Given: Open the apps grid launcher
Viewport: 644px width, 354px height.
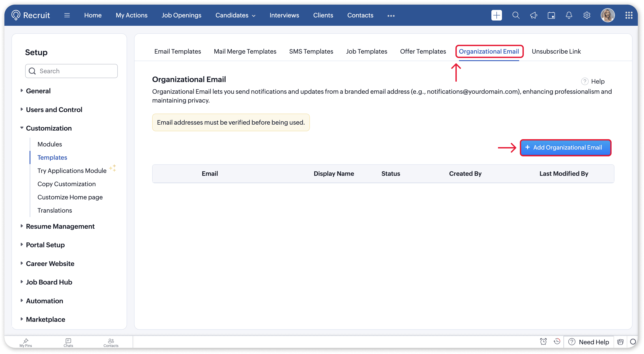Looking at the screenshot, I should 629,15.
